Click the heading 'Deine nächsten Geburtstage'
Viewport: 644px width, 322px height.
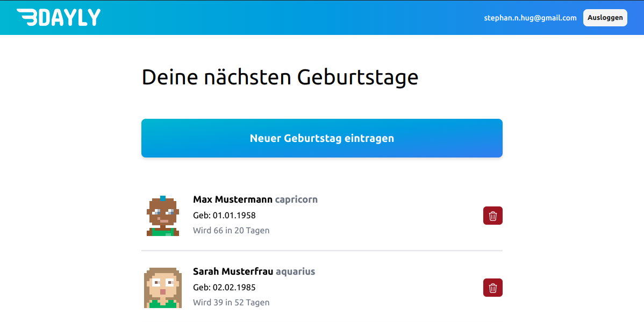280,77
